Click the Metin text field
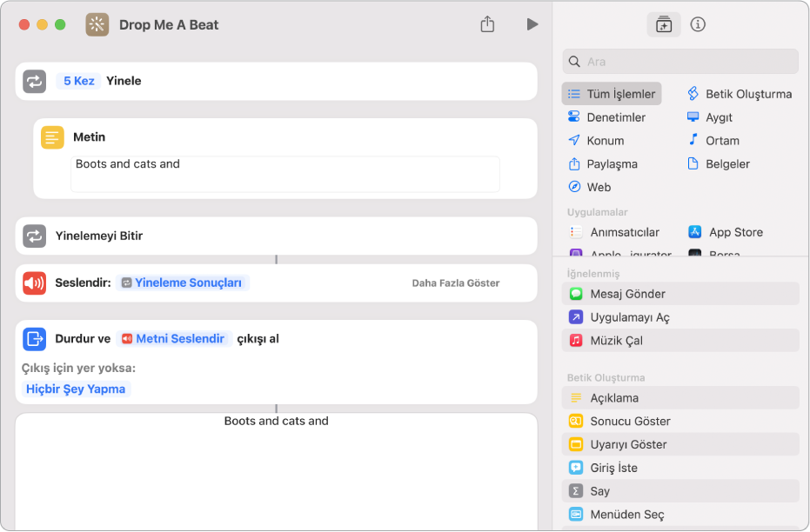Image resolution: width=810 pixels, height=532 pixels. (x=285, y=175)
